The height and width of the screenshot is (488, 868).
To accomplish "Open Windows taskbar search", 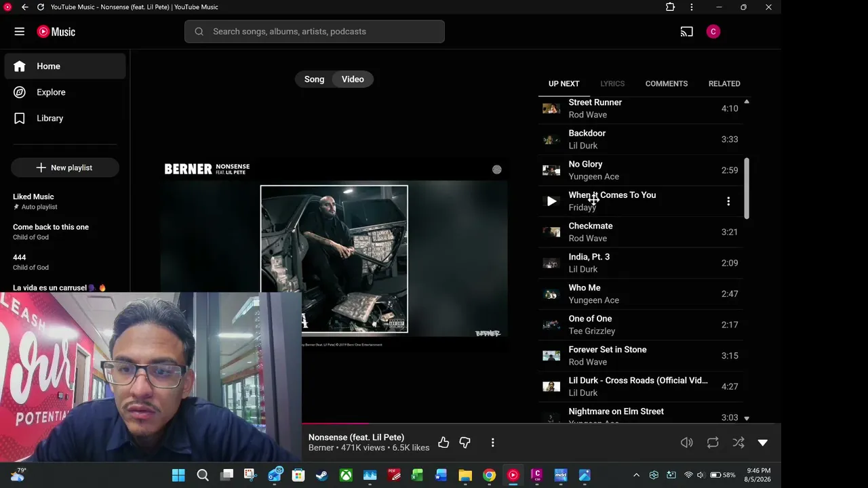I will tap(203, 475).
